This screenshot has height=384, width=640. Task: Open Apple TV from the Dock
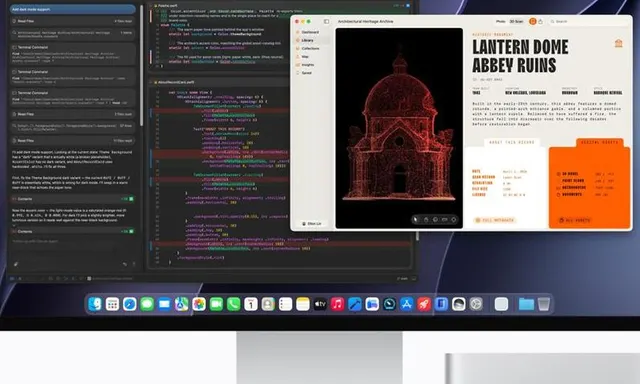(320, 304)
